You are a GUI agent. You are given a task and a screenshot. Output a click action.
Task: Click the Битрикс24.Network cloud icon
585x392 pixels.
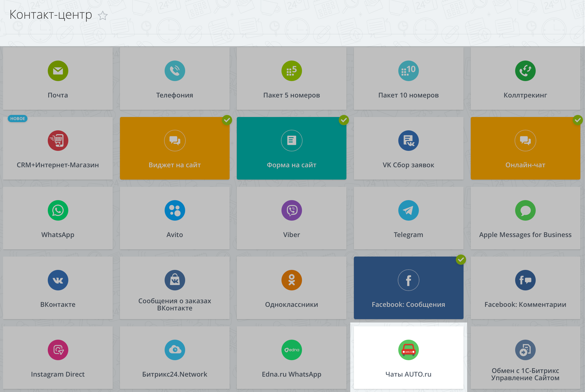pyautogui.click(x=175, y=350)
